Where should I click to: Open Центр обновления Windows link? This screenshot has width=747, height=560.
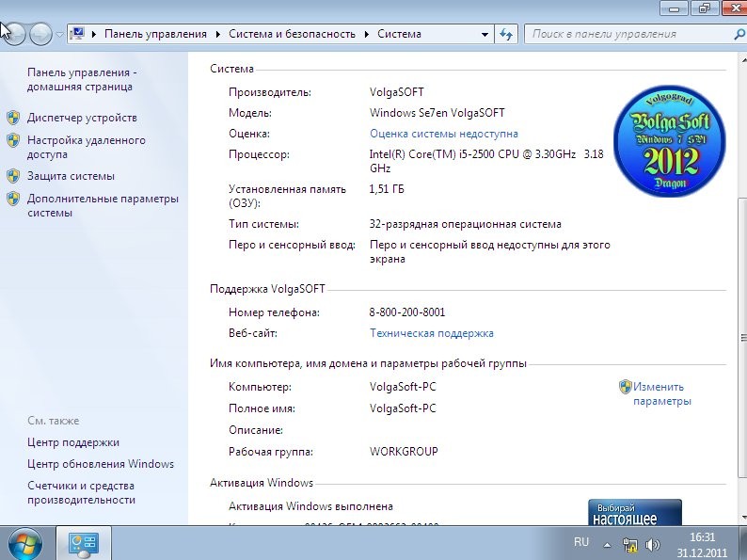pyautogui.click(x=101, y=464)
